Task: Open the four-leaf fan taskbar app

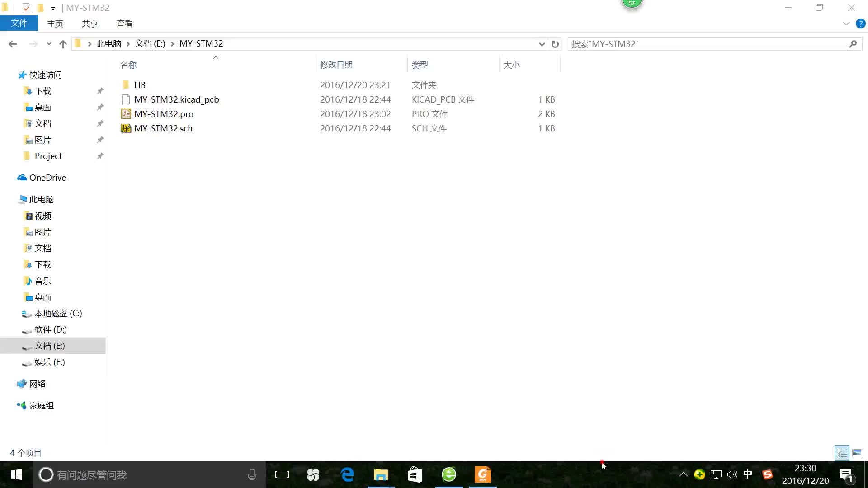Action: (x=313, y=474)
